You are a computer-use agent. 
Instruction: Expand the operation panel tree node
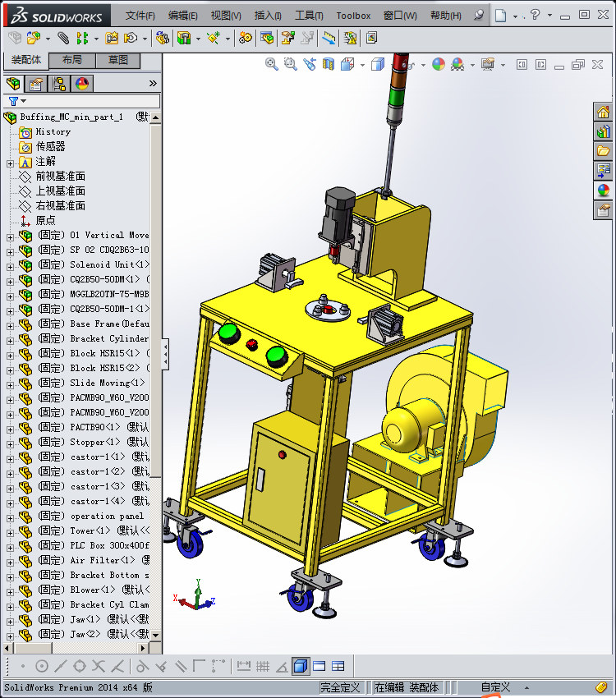[x=10, y=518]
